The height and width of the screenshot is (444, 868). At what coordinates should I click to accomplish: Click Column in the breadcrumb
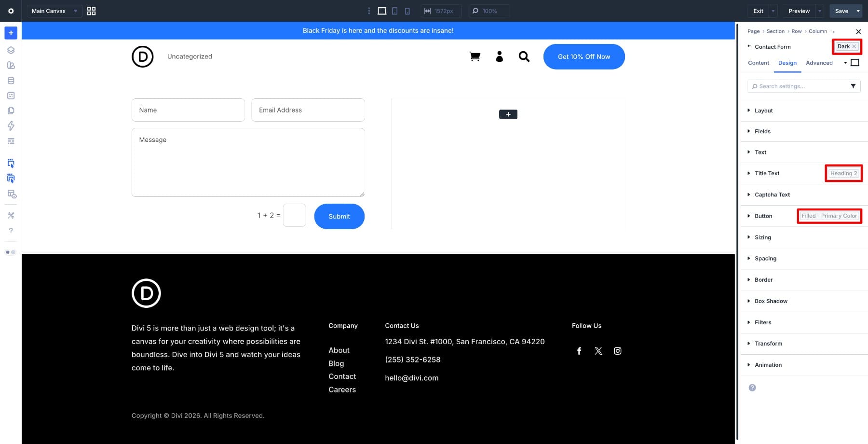point(818,31)
